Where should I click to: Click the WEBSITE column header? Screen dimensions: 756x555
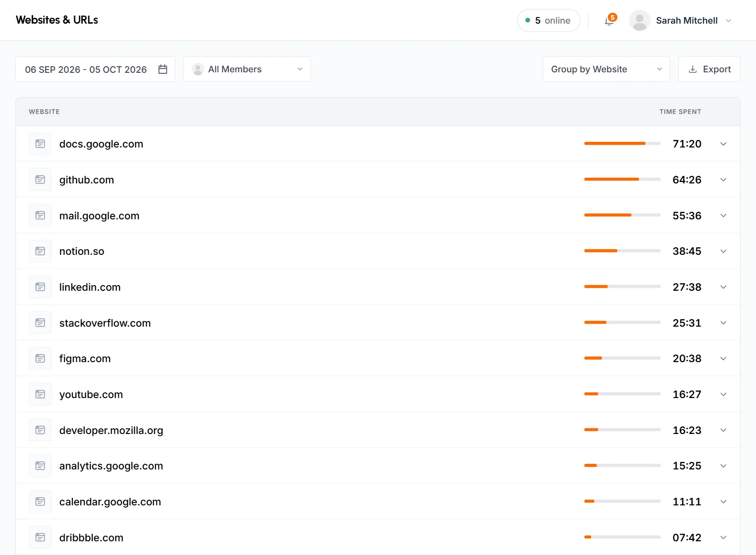coord(44,112)
